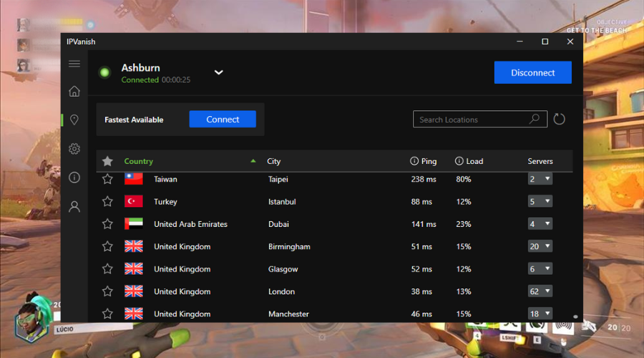Screen dimensions: 644x358
Task: Open Taipei servers dropdown showing 2
Action: (540, 179)
